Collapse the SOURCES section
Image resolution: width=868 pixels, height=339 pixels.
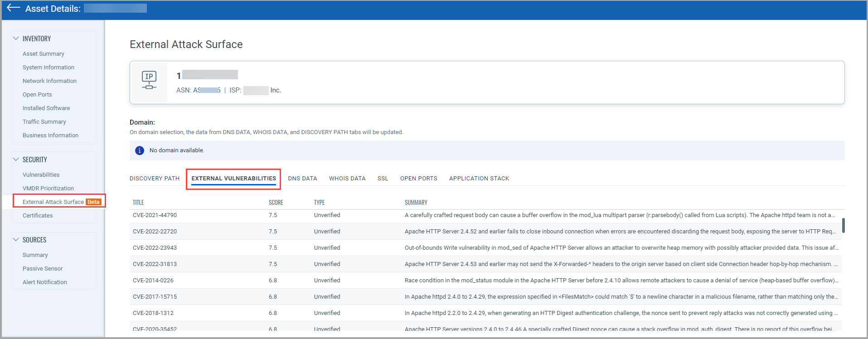pos(16,240)
